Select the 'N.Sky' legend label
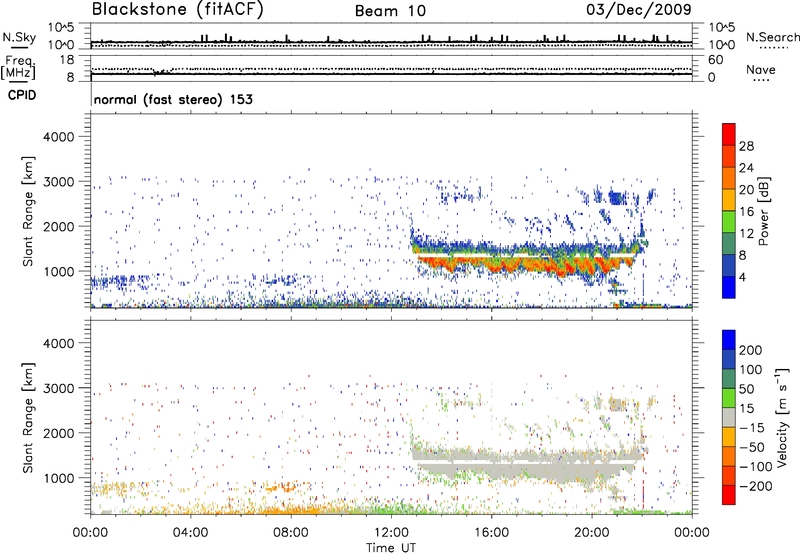The height and width of the screenshot is (554, 800). (x=19, y=37)
